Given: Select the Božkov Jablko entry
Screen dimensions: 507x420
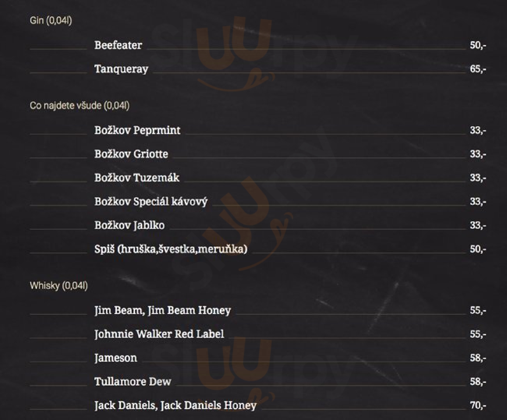Looking at the screenshot, I should click(129, 225).
